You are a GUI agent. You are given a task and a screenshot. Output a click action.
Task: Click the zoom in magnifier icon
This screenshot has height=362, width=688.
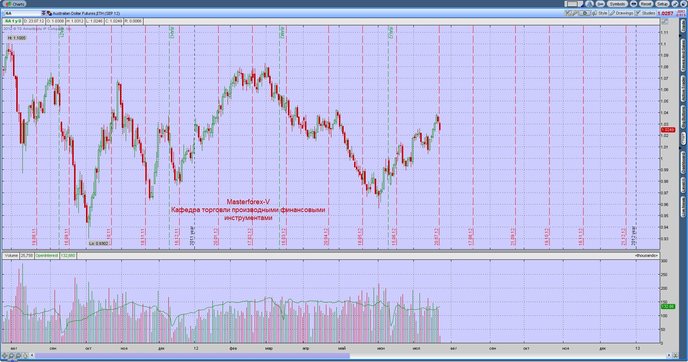coord(11,355)
